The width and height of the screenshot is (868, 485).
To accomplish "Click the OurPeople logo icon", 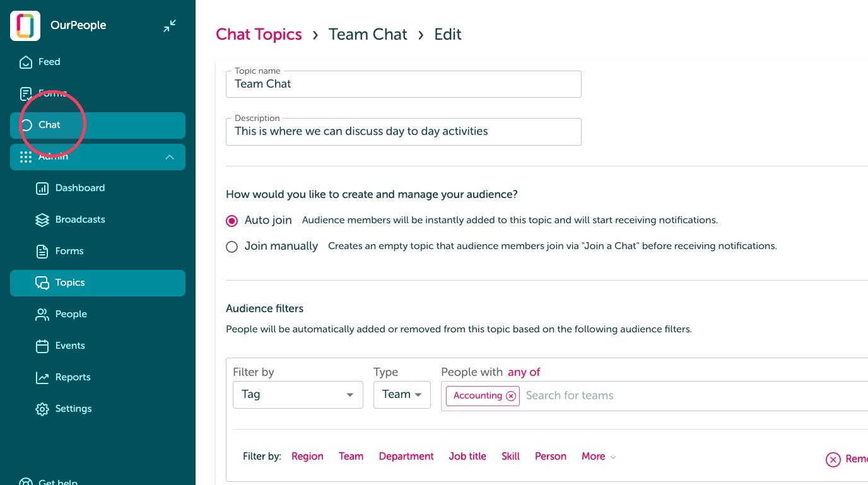I will click(25, 26).
